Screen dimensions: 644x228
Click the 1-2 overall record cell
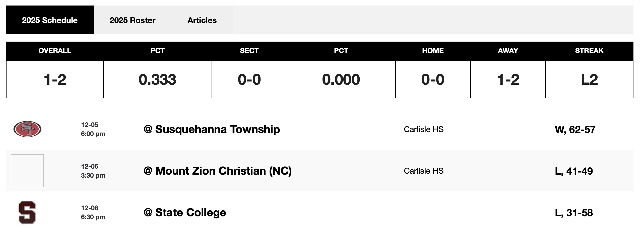pos(55,79)
